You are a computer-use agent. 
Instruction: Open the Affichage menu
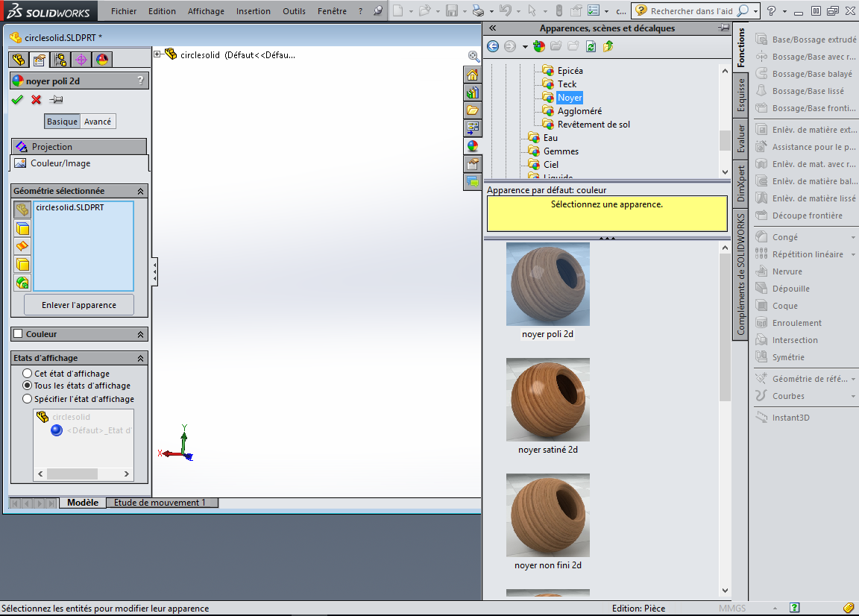[206, 11]
